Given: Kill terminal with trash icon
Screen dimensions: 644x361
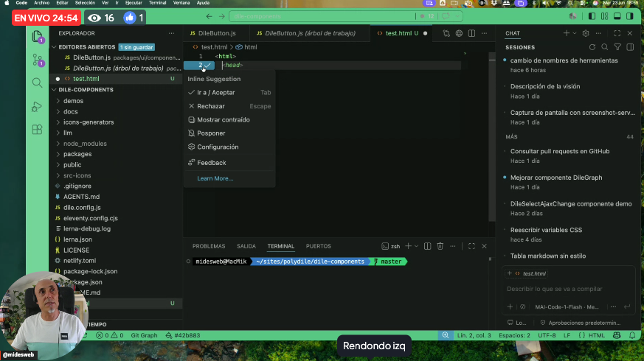Looking at the screenshot, I should click(x=440, y=246).
